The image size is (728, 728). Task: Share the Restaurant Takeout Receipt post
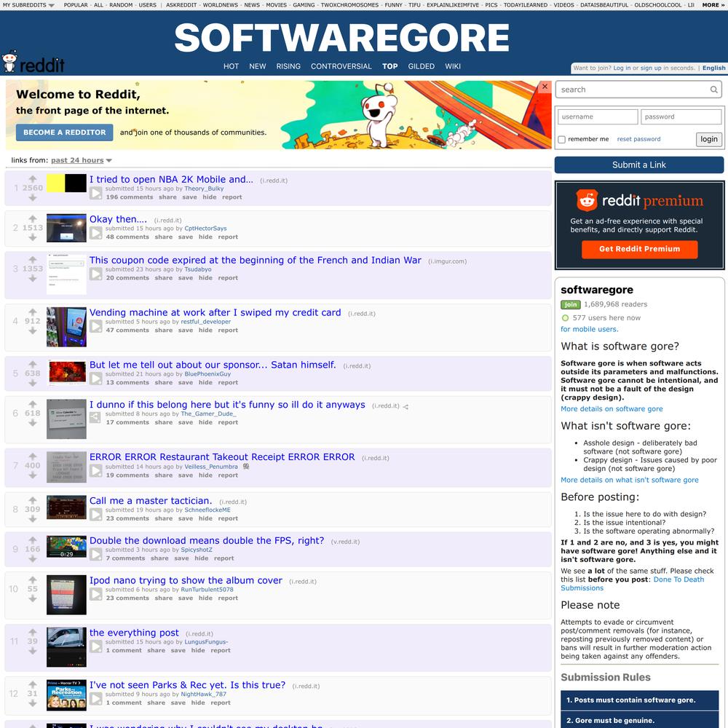pos(163,475)
